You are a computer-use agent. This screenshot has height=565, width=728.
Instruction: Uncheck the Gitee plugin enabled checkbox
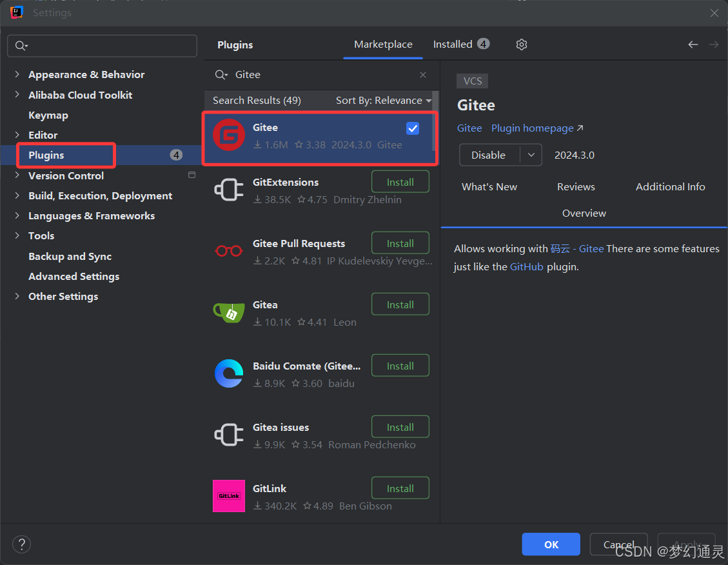click(x=413, y=128)
